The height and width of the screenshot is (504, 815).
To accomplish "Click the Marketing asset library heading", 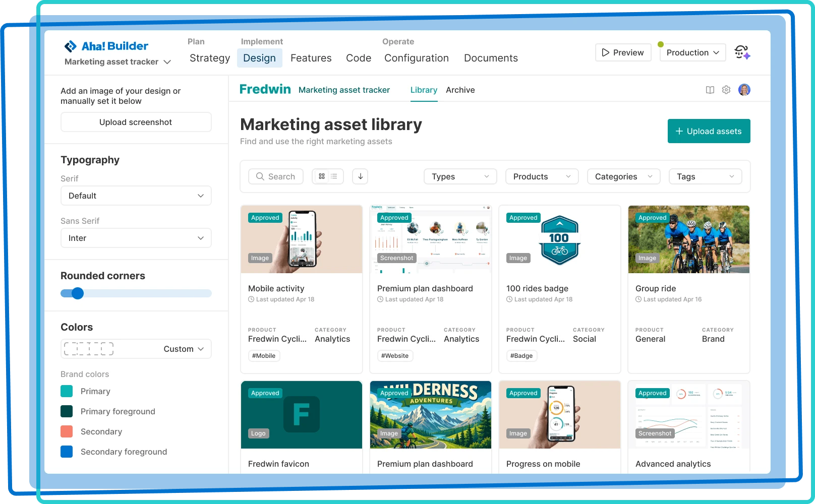I will 331,124.
